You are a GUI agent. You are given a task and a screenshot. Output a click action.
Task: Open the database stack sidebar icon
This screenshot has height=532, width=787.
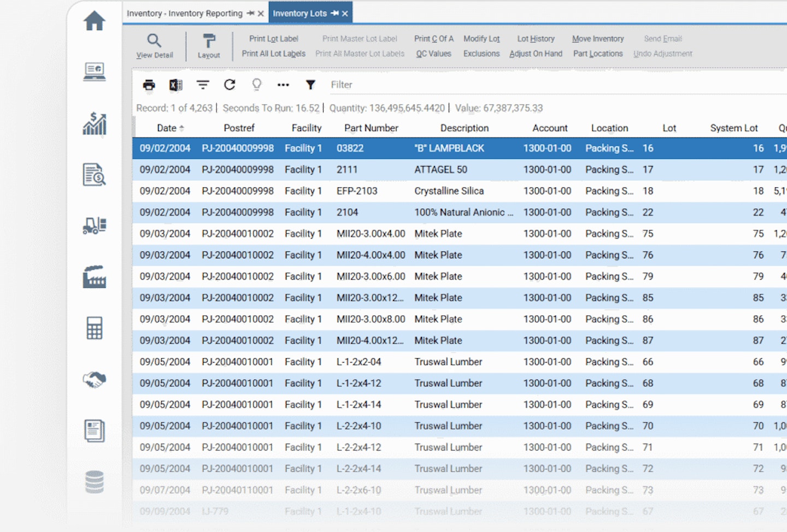[x=94, y=482]
